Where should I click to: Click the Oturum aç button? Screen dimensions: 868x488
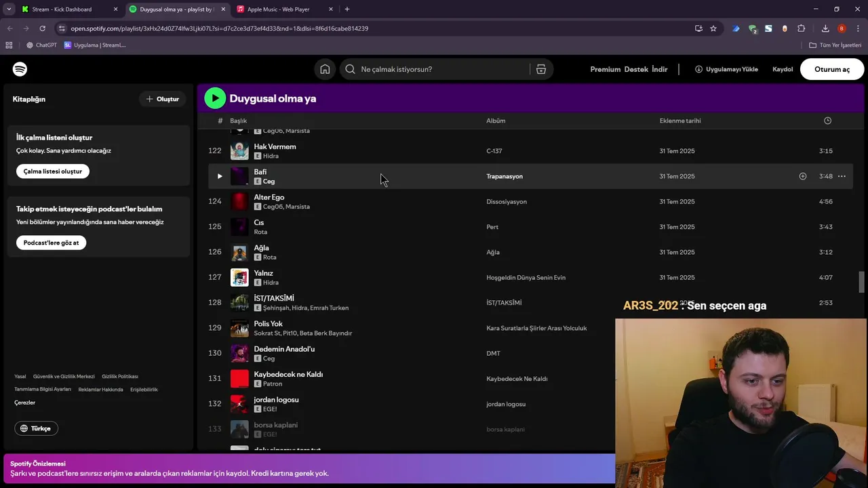(832, 69)
